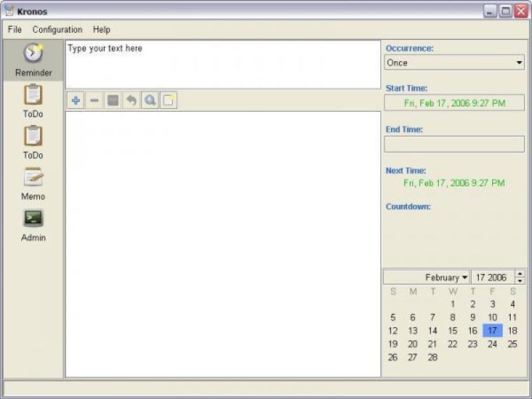Select calendar day 16
This screenshot has width=532, height=399.
coord(473,330)
